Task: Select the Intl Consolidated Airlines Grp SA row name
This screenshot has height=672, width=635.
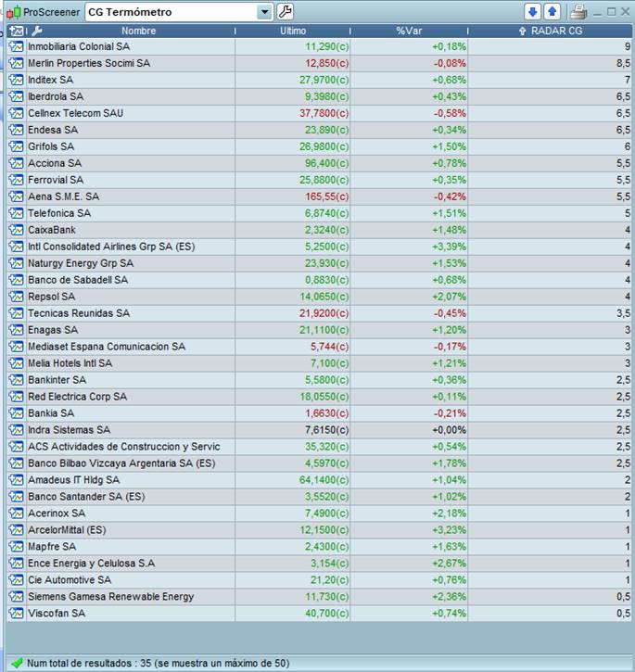Action: coord(111,247)
